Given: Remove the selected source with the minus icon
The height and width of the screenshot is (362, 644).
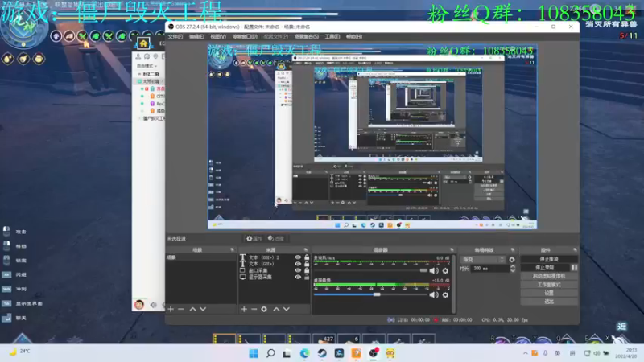Looking at the screenshot, I should click(x=254, y=309).
